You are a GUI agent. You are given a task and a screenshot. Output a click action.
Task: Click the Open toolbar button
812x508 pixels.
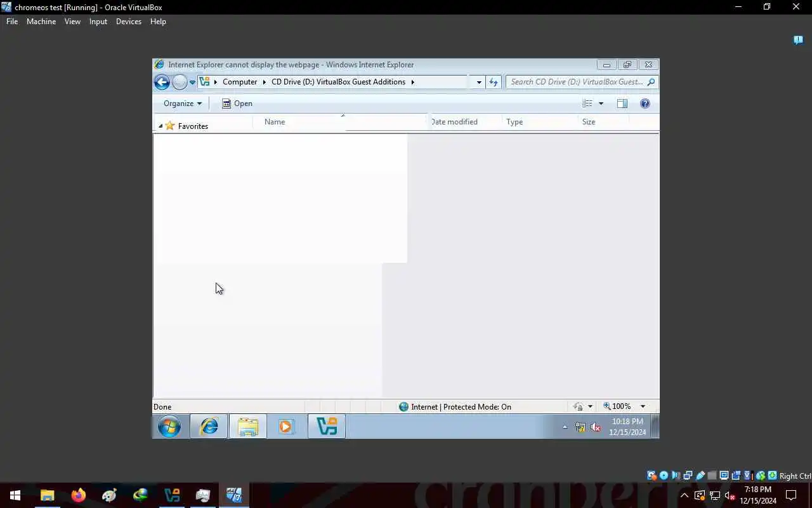pyautogui.click(x=237, y=104)
